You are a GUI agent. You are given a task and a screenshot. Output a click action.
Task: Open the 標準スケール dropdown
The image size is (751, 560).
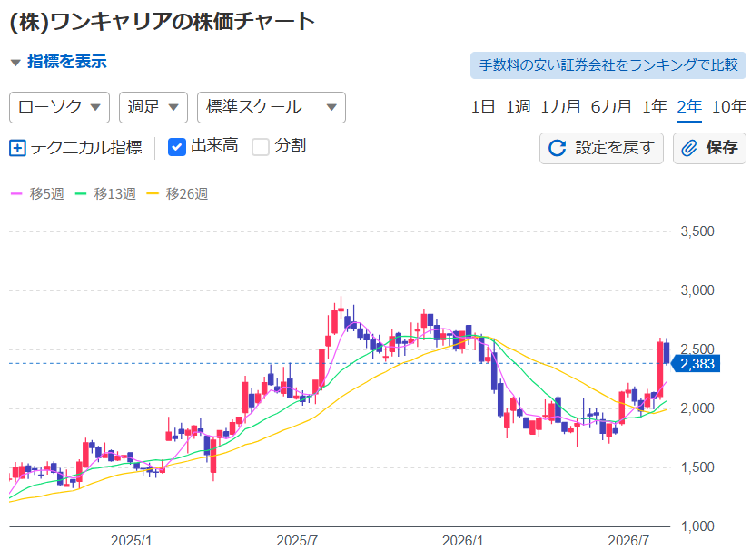click(272, 107)
